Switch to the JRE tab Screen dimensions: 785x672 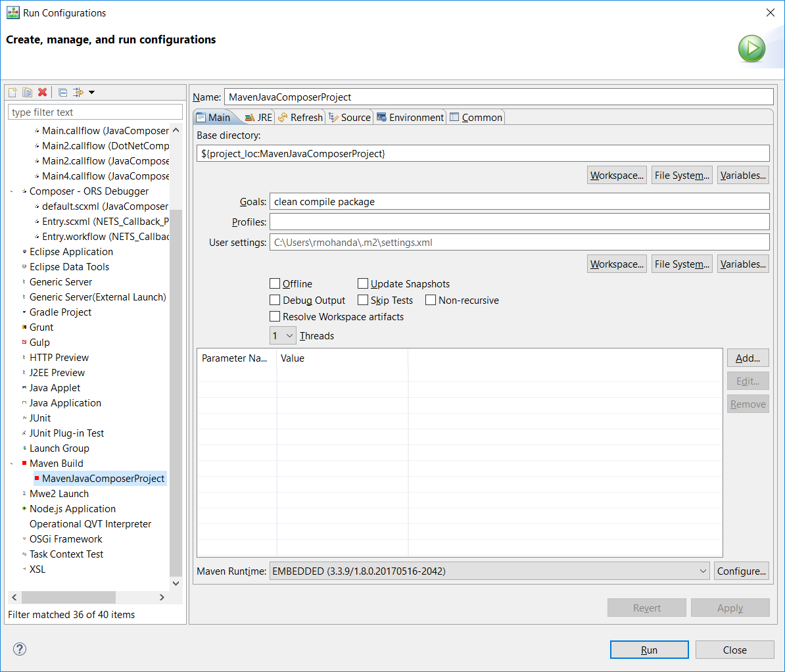[x=258, y=117]
